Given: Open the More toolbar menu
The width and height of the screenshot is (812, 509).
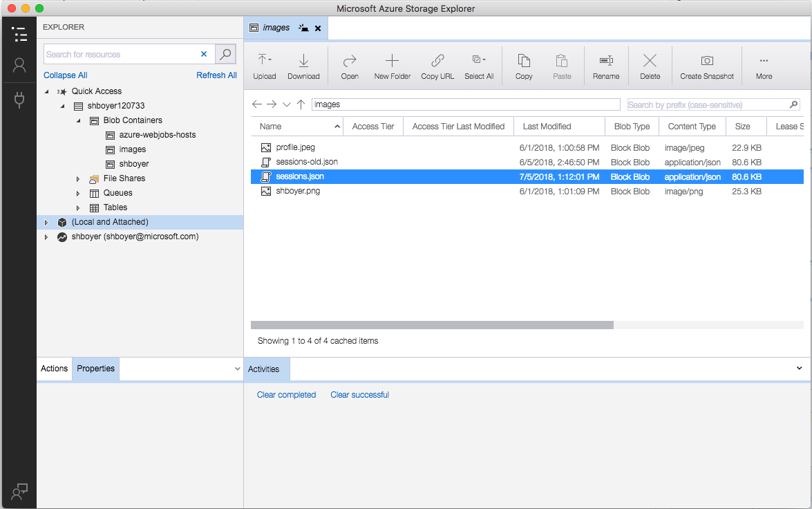Looking at the screenshot, I should coord(764,66).
